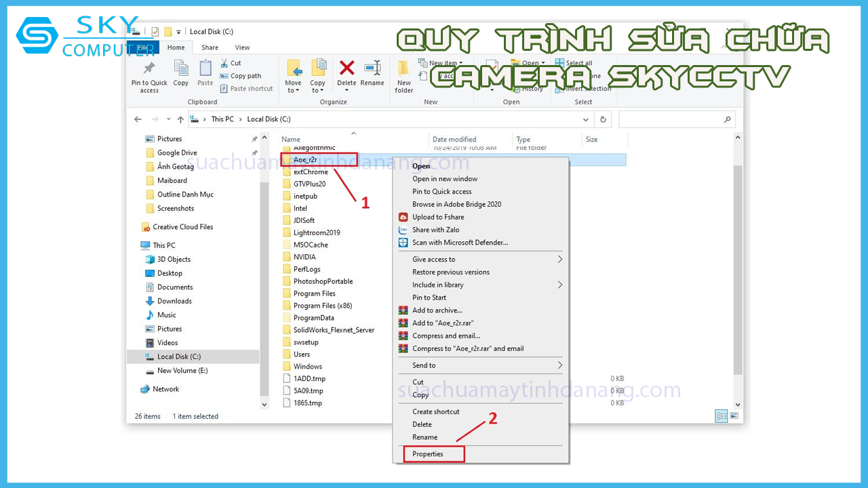Click the Rename ribbon icon

pos(372,68)
